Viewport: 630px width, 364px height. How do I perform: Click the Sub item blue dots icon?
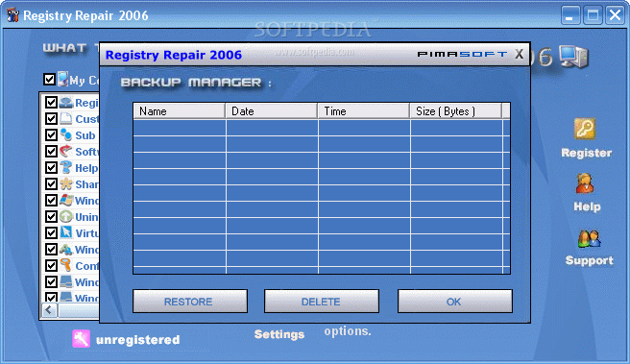(x=66, y=134)
